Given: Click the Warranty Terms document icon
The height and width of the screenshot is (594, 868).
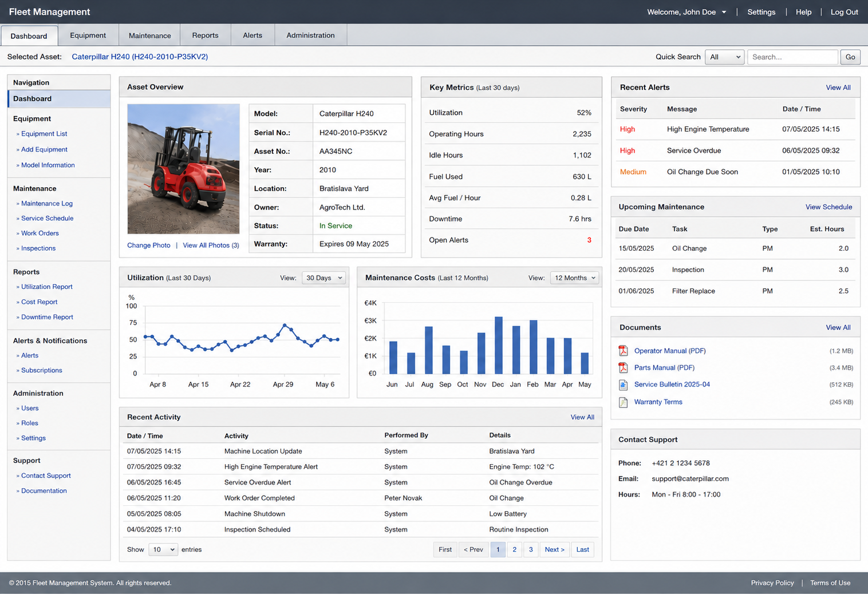Looking at the screenshot, I should click(623, 402).
